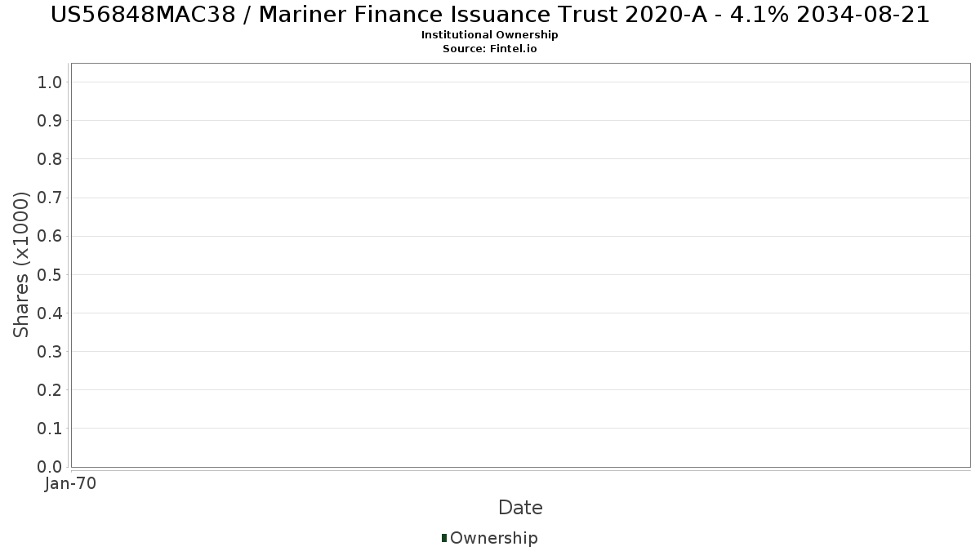The height and width of the screenshot is (551, 980).
Task: Select the 0.4 y-axis tick label
Action: click(x=50, y=313)
